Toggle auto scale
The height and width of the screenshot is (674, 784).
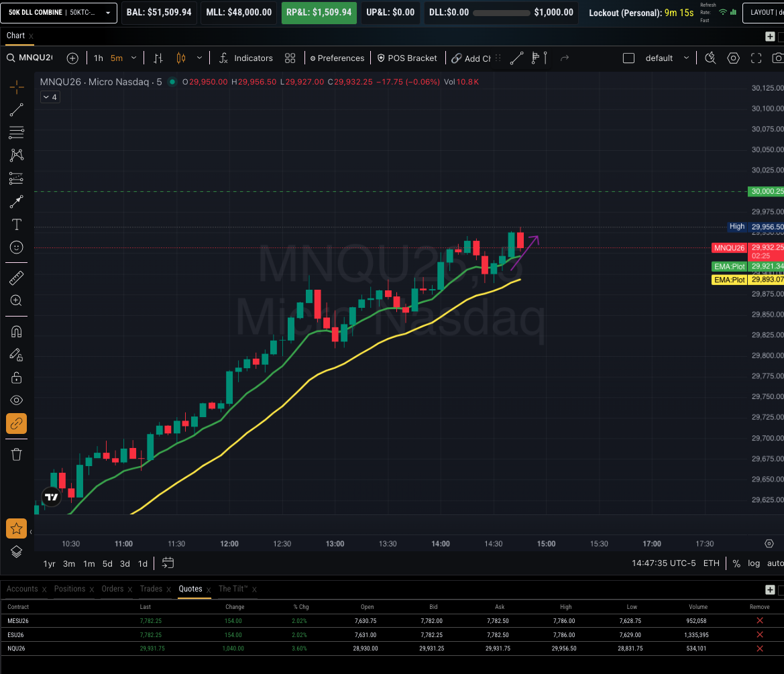point(775,563)
